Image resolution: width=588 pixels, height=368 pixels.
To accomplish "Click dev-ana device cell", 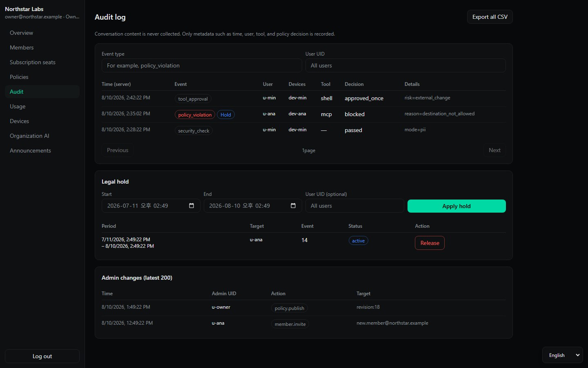I will point(297,114).
